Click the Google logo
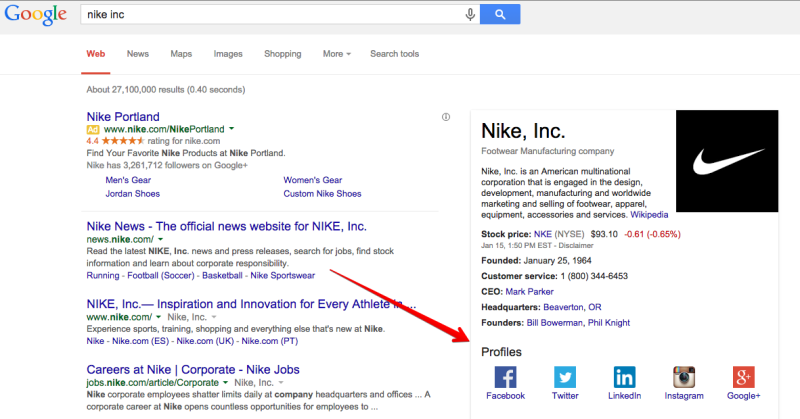The width and height of the screenshot is (800, 419). pos(35,15)
